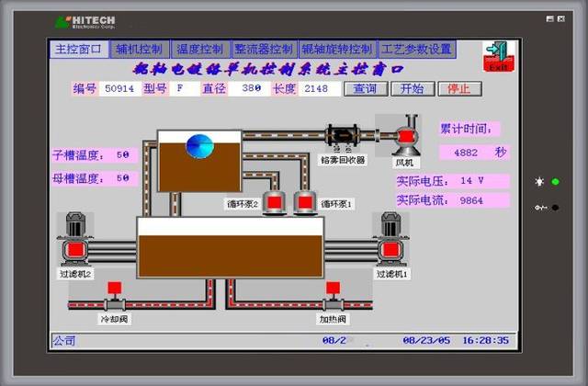Click the 直径 diameter field showing 380
This screenshot has height=386, width=588.
click(x=251, y=89)
